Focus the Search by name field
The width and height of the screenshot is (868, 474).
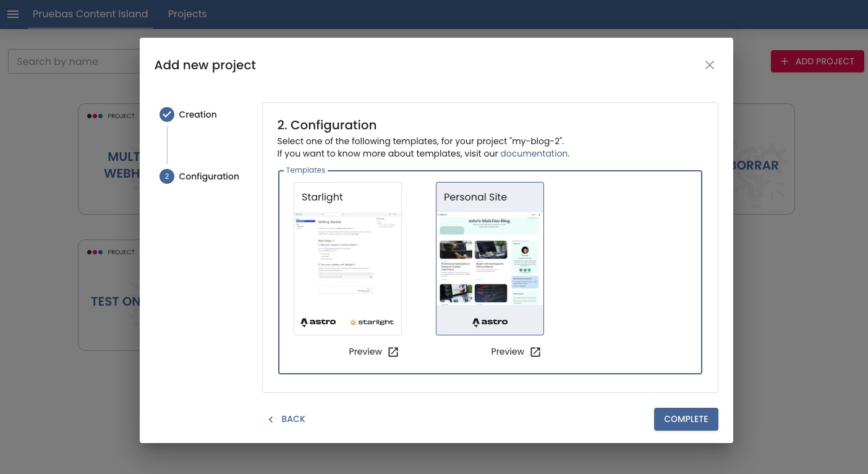click(x=74, y=61)
